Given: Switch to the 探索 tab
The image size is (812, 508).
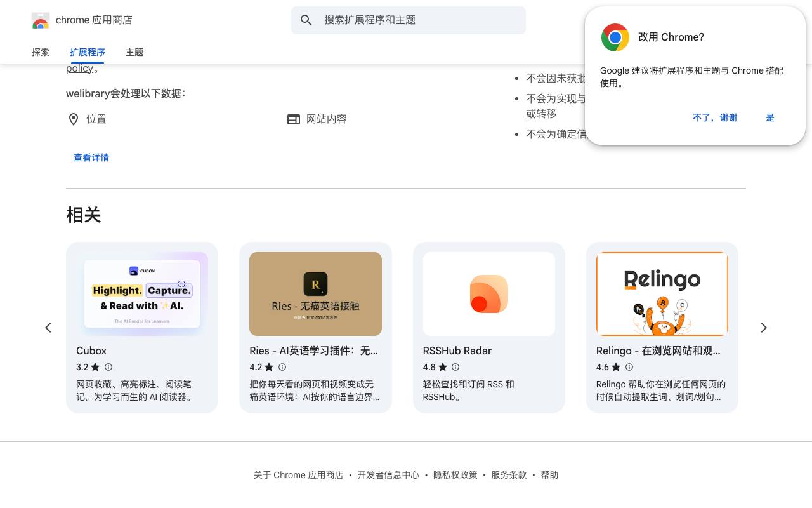Looking at the screenshot, I should click(x=41, y=52).
